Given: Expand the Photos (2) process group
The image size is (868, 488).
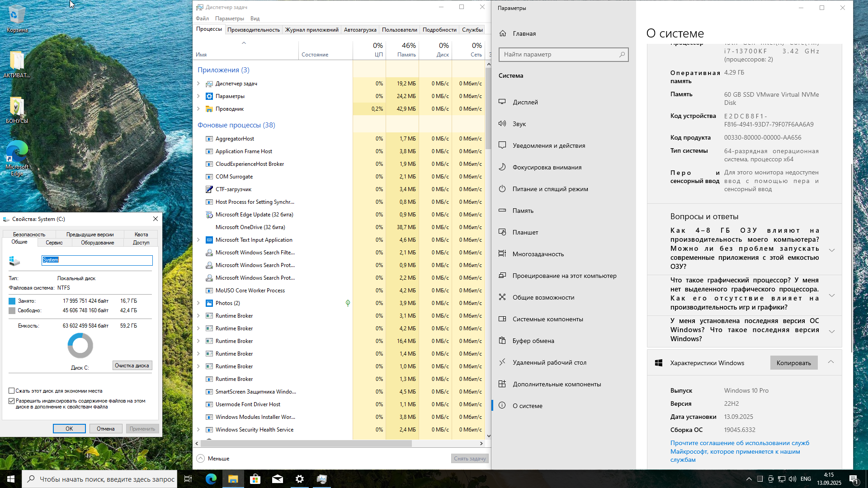Looking at the screenshot, I should click(198, 303).
